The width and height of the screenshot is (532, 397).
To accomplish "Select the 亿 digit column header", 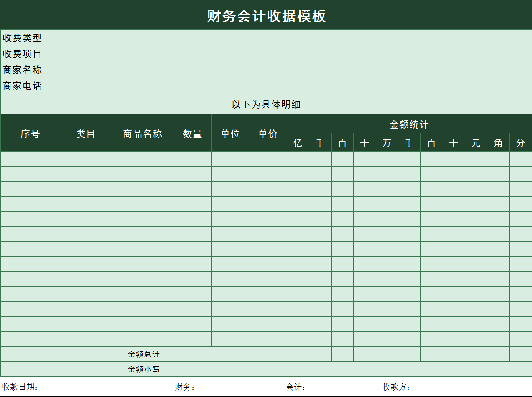I will pyautogui.click(x=298, y=142).
